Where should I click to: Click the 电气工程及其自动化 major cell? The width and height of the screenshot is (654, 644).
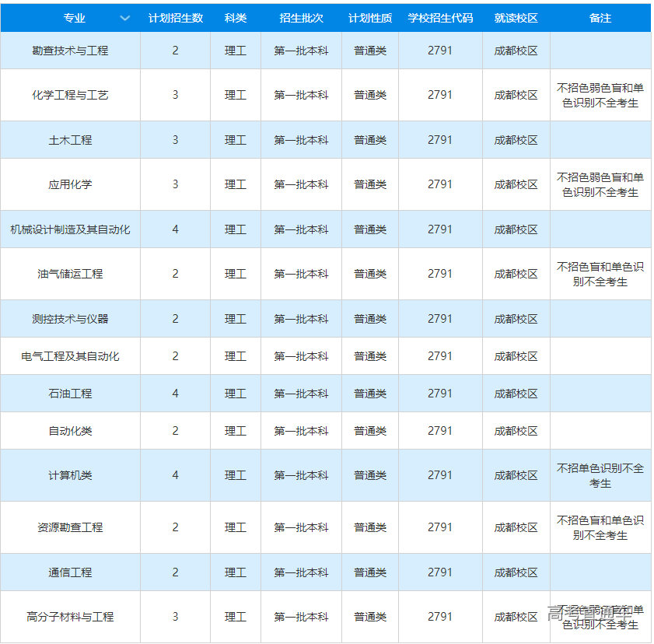70,356
